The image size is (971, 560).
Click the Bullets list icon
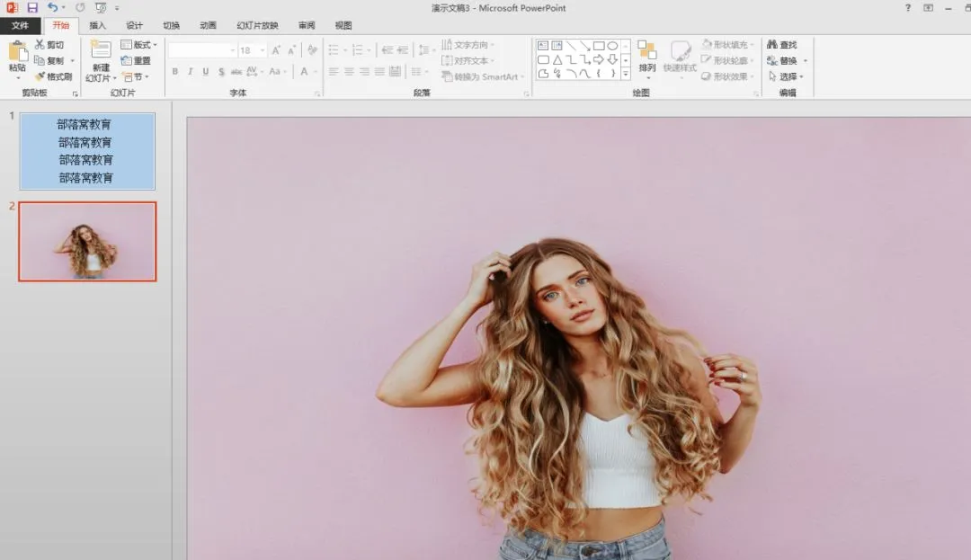[334, 50]
